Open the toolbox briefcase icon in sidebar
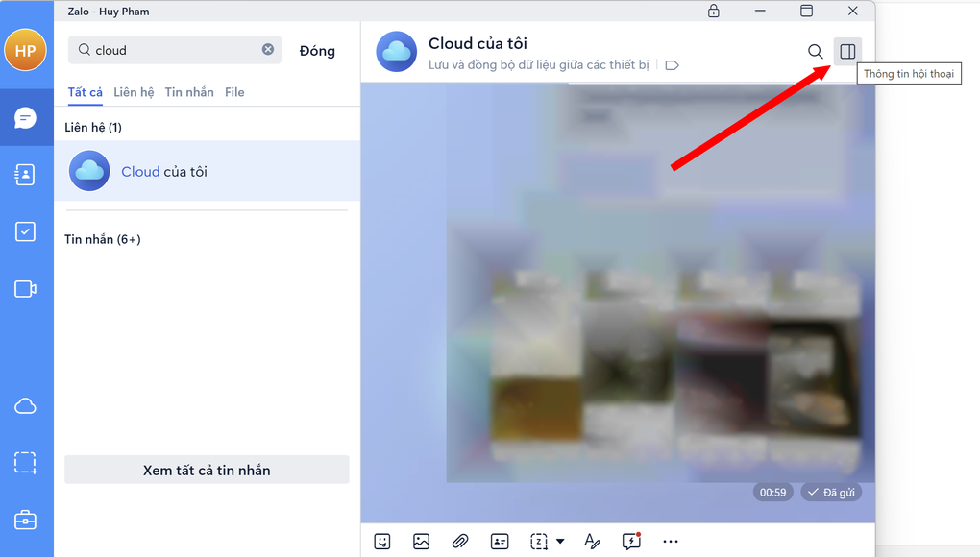The image size is (980, 557). click(x=26, y=521)
